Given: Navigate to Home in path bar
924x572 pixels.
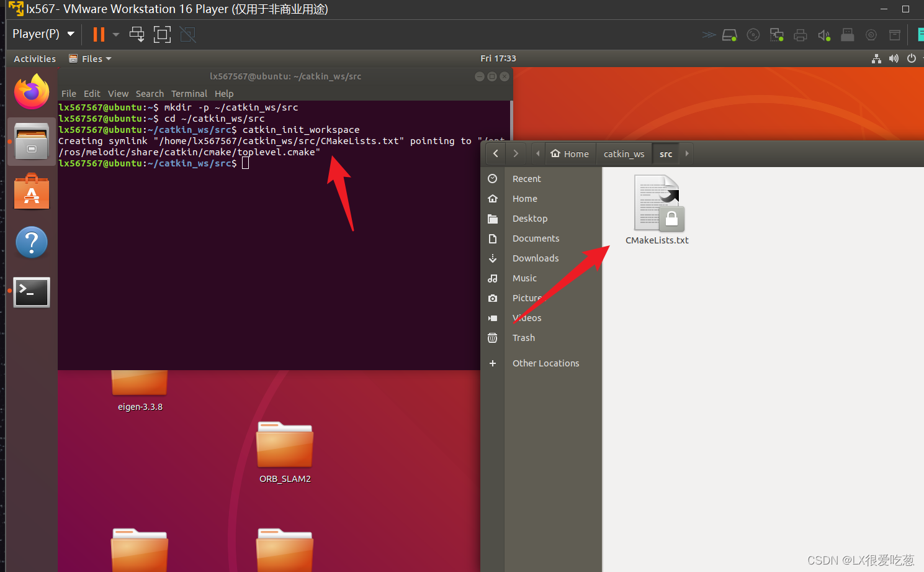Looking at the screenshot, I should pos(570,153).
